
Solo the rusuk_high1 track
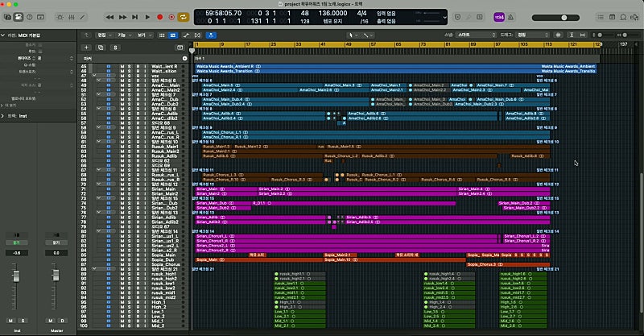click(x=130, y=274)
